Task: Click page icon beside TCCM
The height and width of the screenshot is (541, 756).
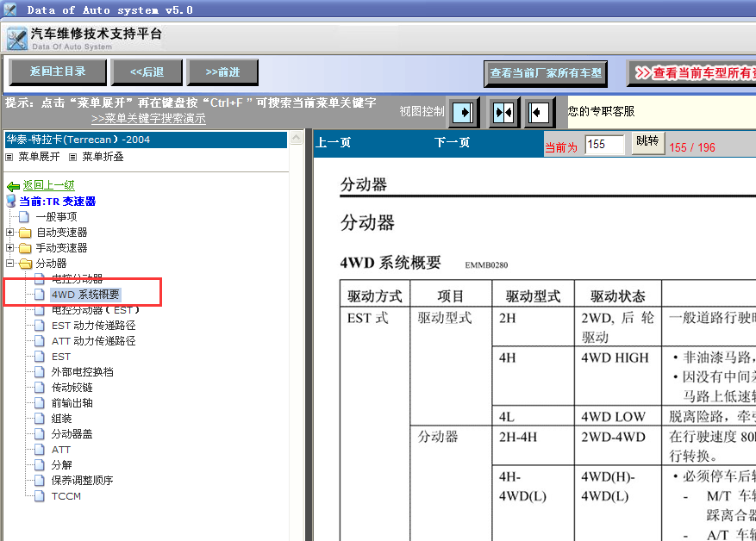Action: point(40,496)
